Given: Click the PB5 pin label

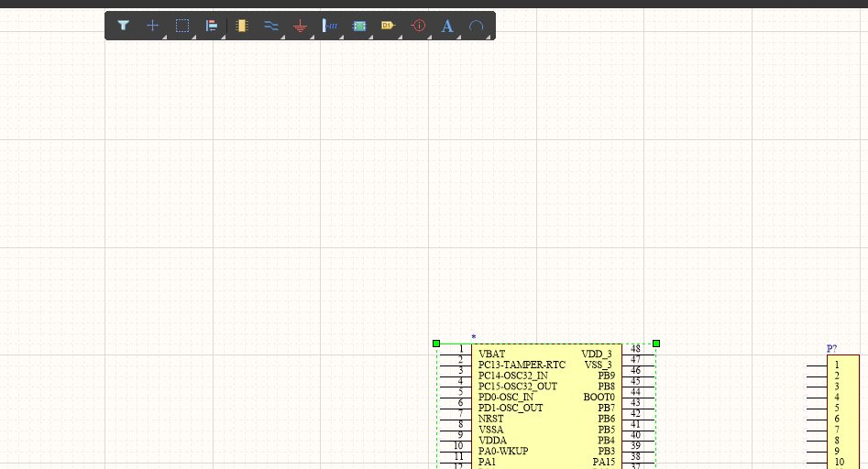Looking at the screenshot, I should pos(606,430).
